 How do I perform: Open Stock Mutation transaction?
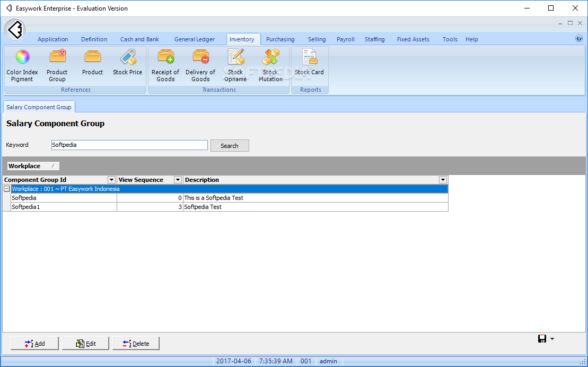(x=270, y=66)
